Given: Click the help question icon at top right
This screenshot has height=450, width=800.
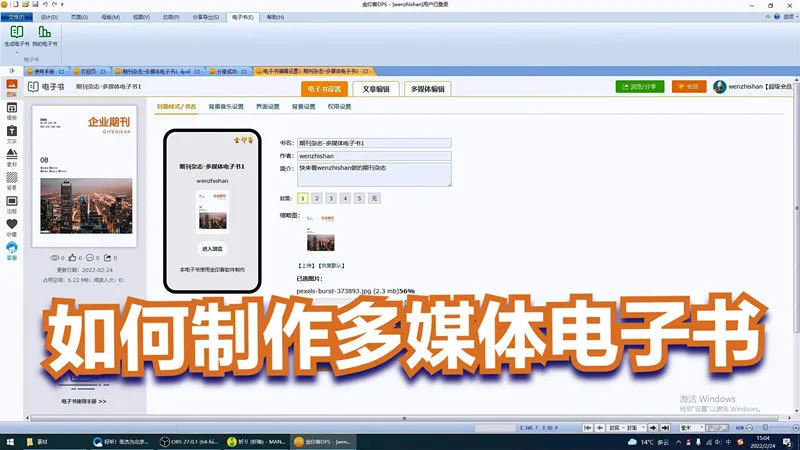Looking at the screenshot, I should point(777,17).
